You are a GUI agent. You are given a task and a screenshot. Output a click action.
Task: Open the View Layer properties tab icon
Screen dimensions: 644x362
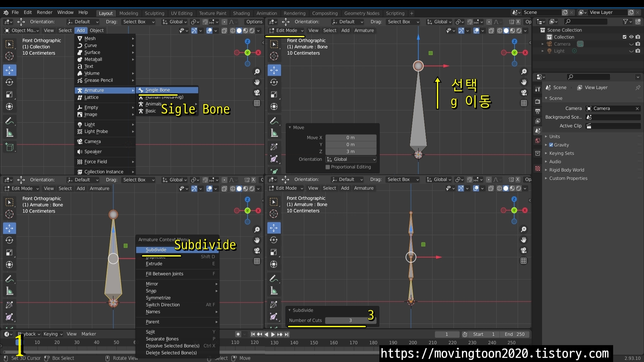[538, 121]
